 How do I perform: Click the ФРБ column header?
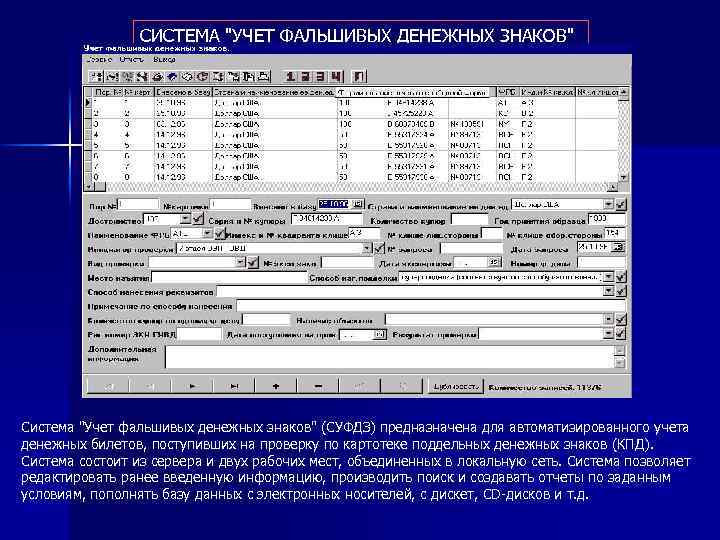coord(507,92)
